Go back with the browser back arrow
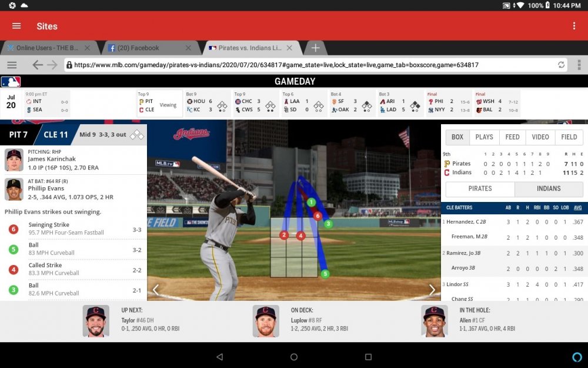The image size is (588, 368). coord(37,65)
